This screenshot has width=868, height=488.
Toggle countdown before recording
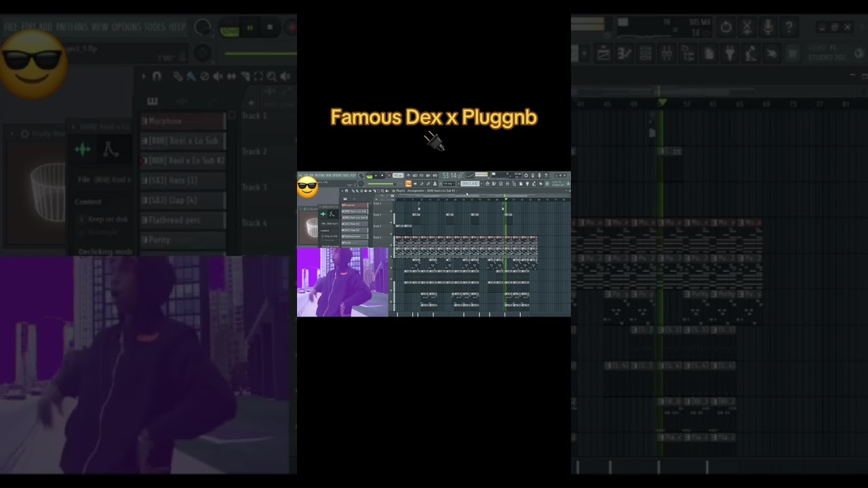(421, 176)
